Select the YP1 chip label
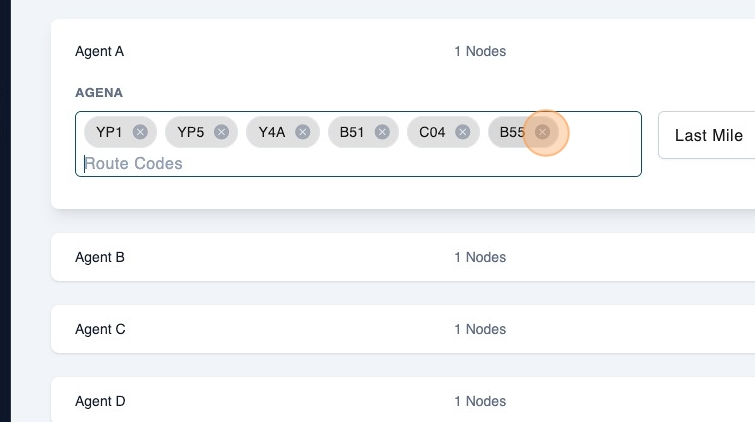This screenshot has height=422, width=755. (109, 132)
